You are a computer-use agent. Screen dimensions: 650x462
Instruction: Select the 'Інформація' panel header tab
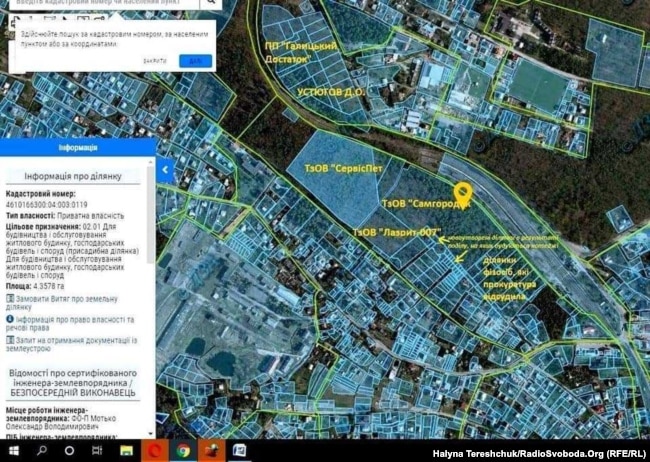(78, 148)
